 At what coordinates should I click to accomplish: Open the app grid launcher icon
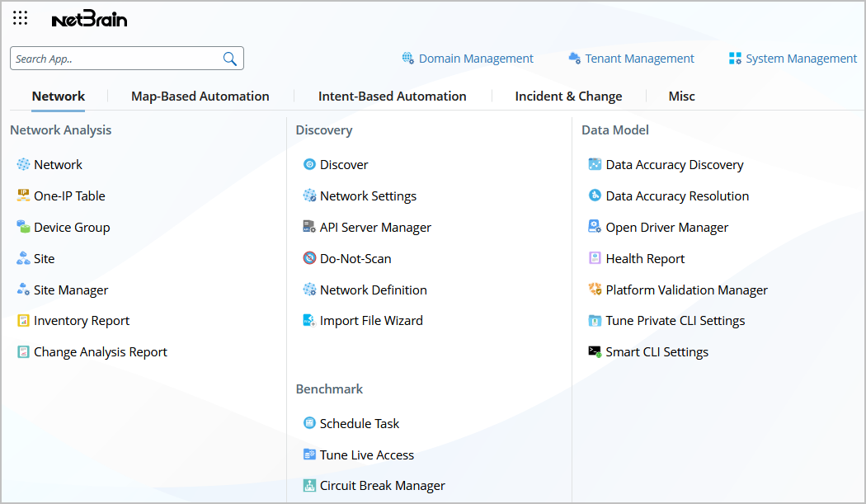click(x=21, y=18)
